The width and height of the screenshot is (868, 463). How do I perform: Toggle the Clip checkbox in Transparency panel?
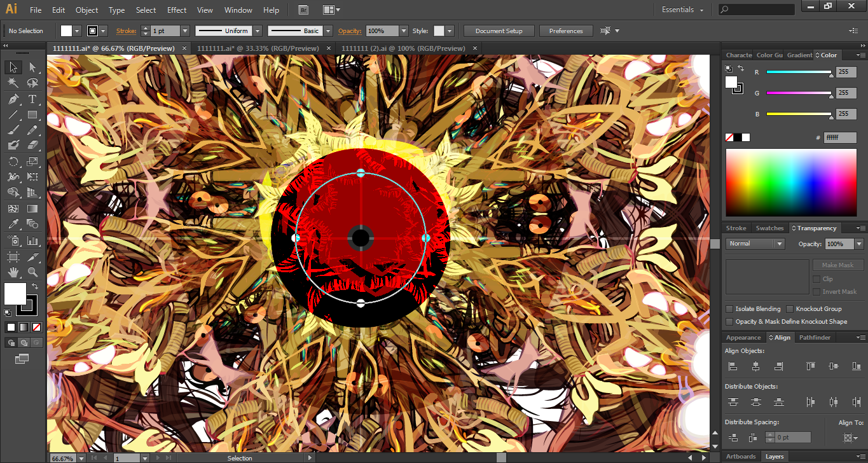[816, 279]
